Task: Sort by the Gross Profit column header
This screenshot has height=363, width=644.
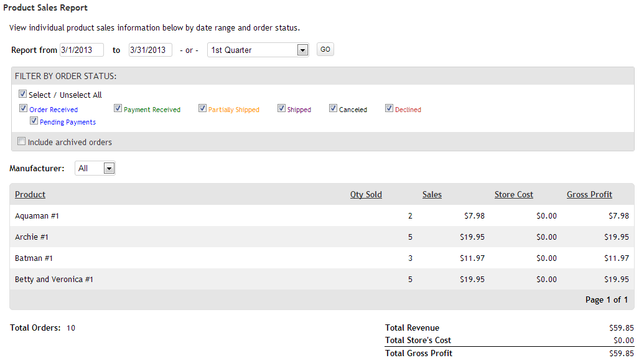Action: click(x=589, y=194)
